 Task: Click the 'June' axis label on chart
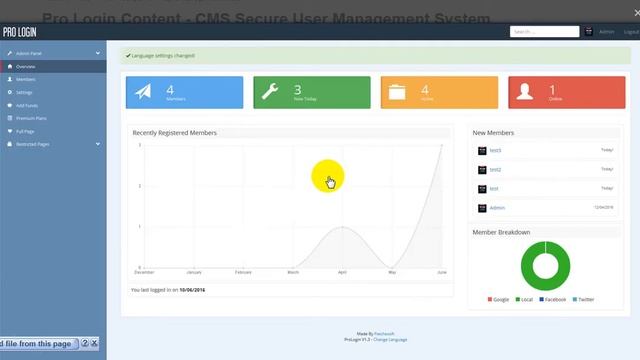pyautogui.click(x=442, y=272)
